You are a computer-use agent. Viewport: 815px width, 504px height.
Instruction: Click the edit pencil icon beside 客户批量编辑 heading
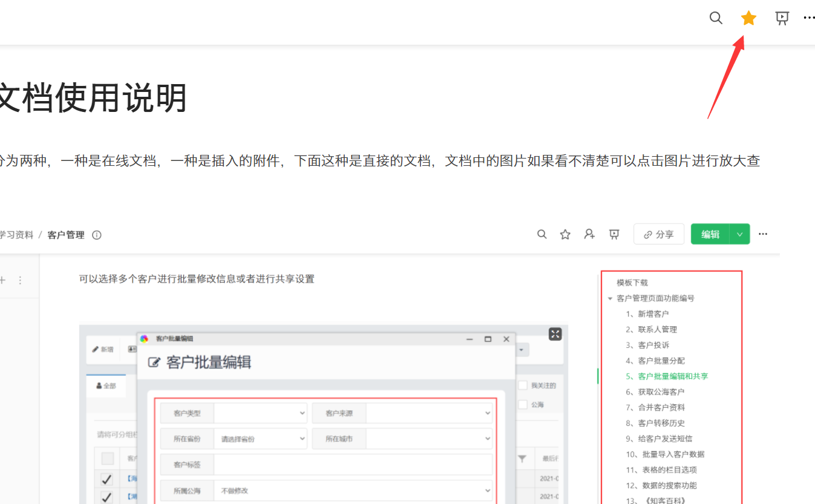click(x=154, y=362)
